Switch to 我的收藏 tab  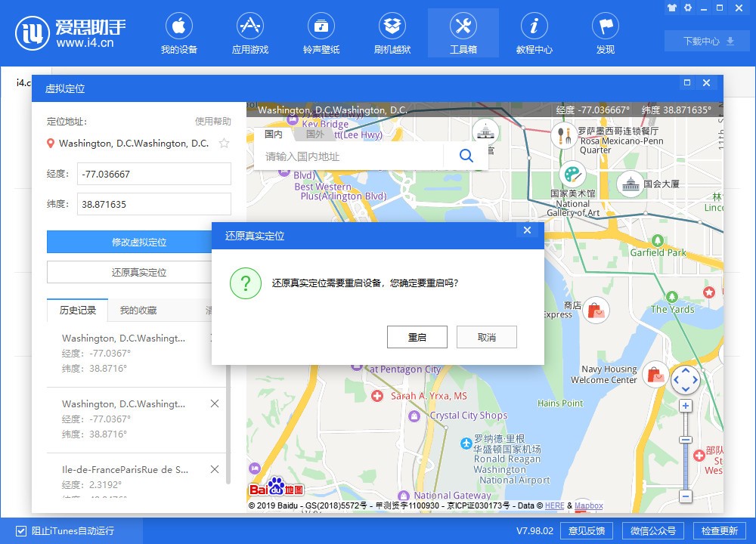tap(138, 311)
